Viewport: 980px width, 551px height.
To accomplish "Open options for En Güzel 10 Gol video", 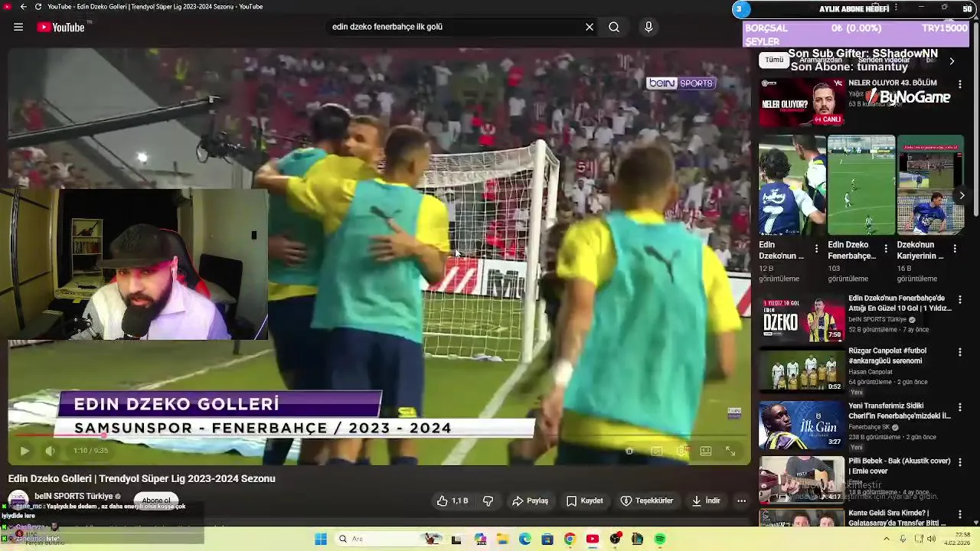I will click(960, 300).
